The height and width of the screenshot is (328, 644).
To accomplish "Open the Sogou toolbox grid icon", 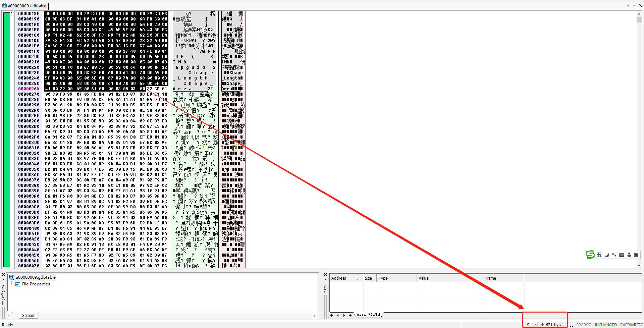I will pos(636,255).
